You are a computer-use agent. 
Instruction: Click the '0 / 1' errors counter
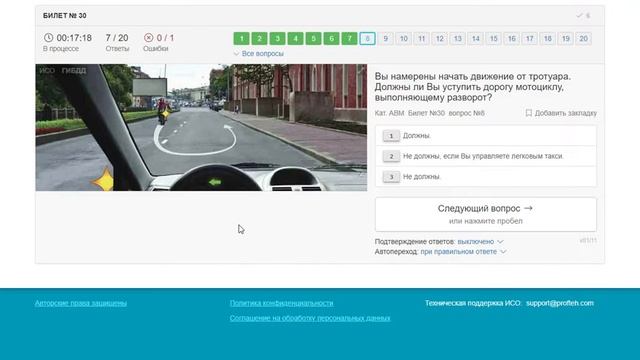point(165,38)
